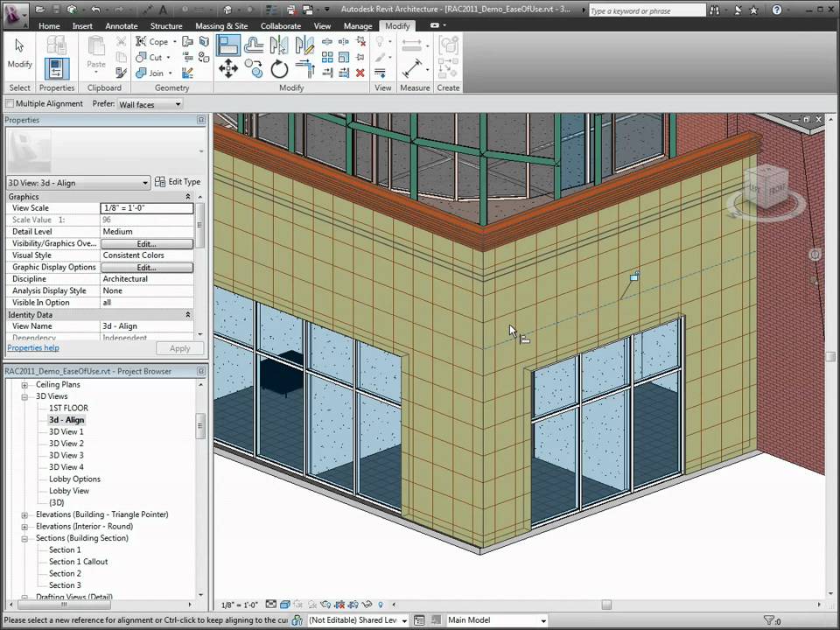Click the Undo arrow in quick access toolbar
Viewport: 840px width, 630px height.
click(x=96, y=9)
